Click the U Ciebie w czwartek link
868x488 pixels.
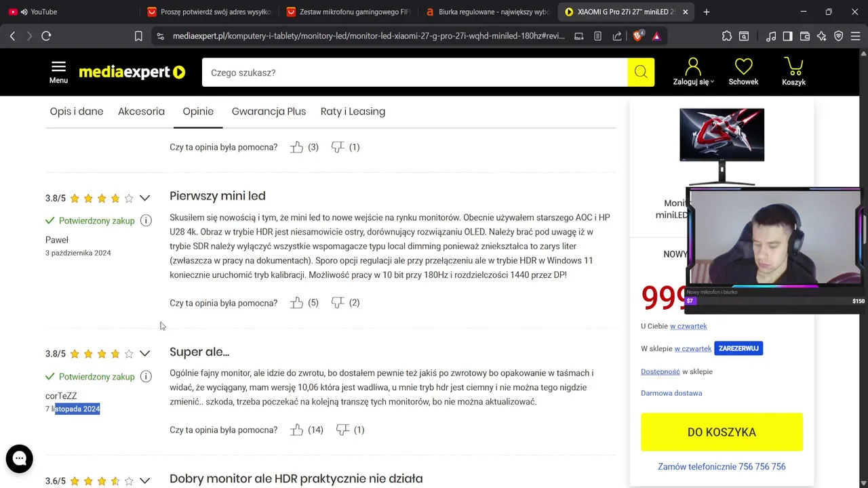(688, 326)
